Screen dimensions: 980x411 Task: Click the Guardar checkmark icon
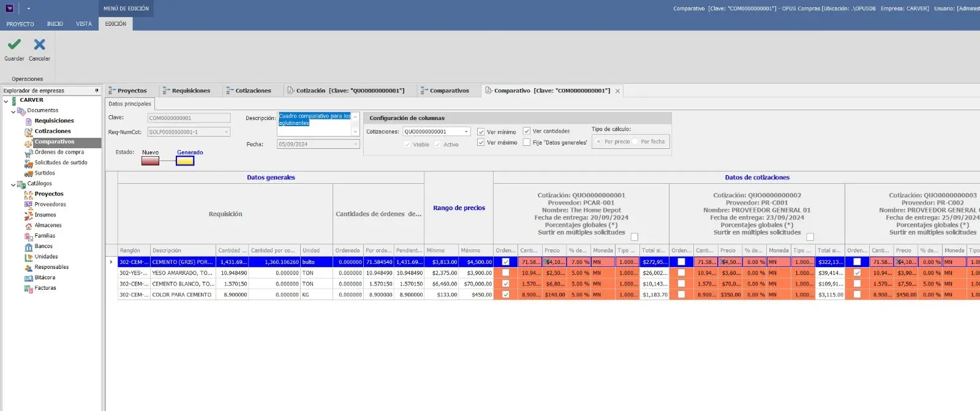14,45
